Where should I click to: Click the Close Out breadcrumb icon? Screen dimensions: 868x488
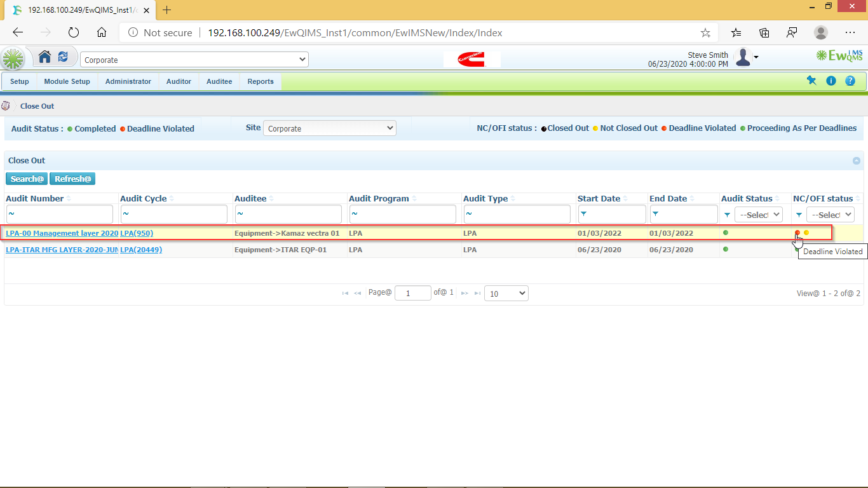[x=6, y=105]
